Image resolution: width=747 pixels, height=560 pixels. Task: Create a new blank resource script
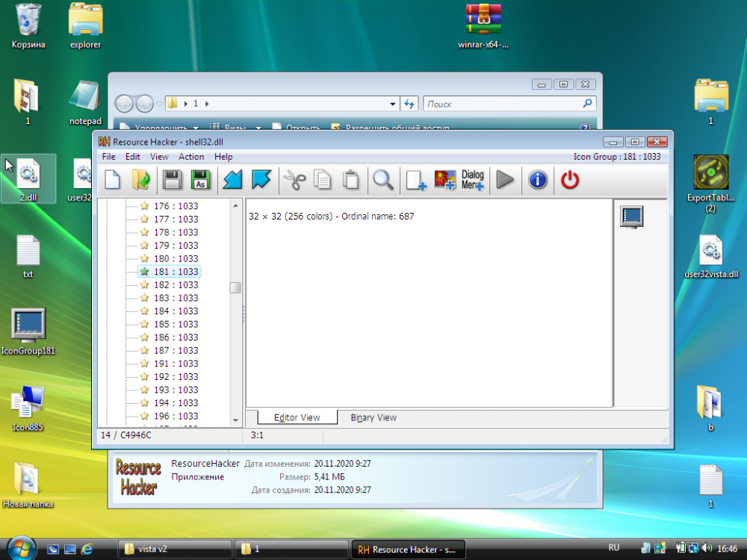(x=112, y=179)
